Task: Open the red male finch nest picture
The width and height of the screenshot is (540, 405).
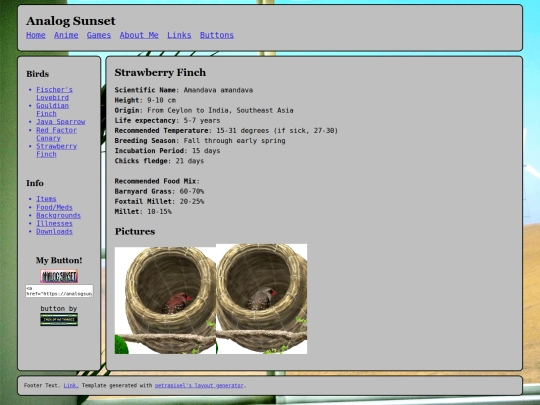Action: 165,300
